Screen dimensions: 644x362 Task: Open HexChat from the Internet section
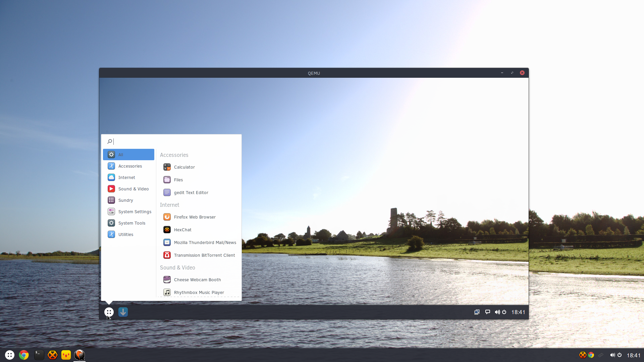tap(199, 230)
